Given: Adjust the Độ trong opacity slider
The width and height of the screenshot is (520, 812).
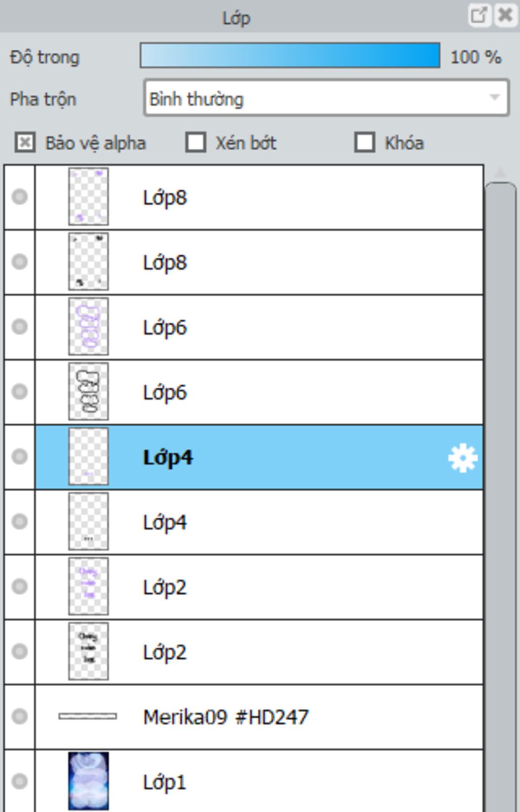Looking at the screenshot, I should coord(290,56).
